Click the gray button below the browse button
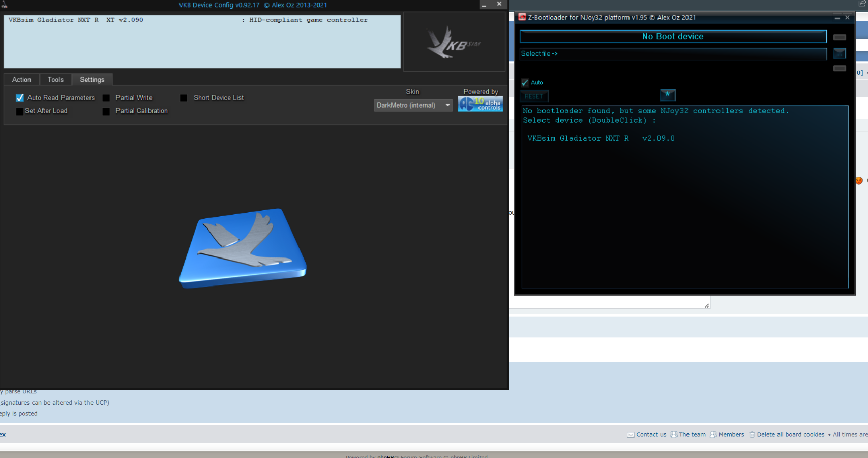This screenshot has width=868, height=458. [840, 68]
